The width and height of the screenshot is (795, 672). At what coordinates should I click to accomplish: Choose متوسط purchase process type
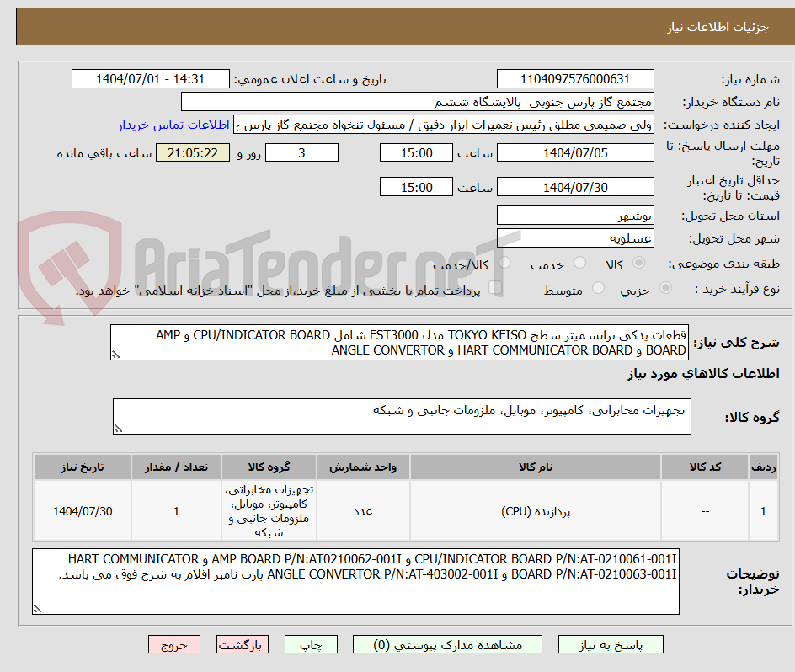pyautogui.click(x=598, y=288)
